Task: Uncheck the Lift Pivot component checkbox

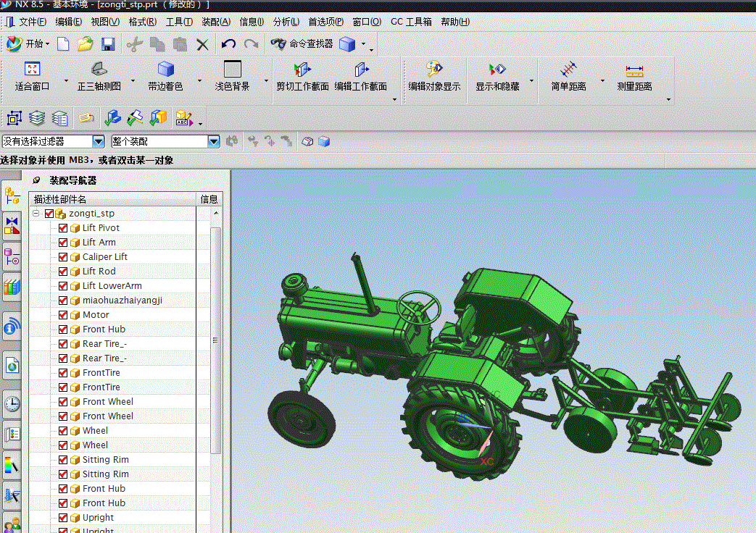Action: (62, 228)
